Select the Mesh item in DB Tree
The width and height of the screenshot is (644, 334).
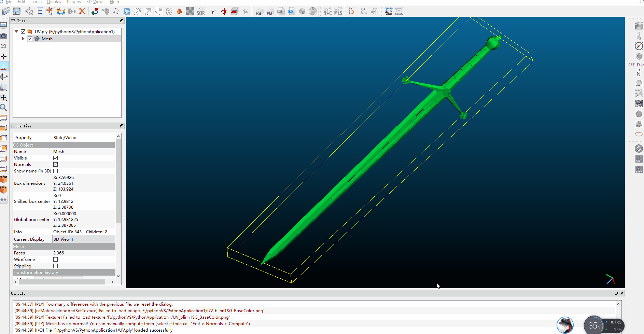47,39
